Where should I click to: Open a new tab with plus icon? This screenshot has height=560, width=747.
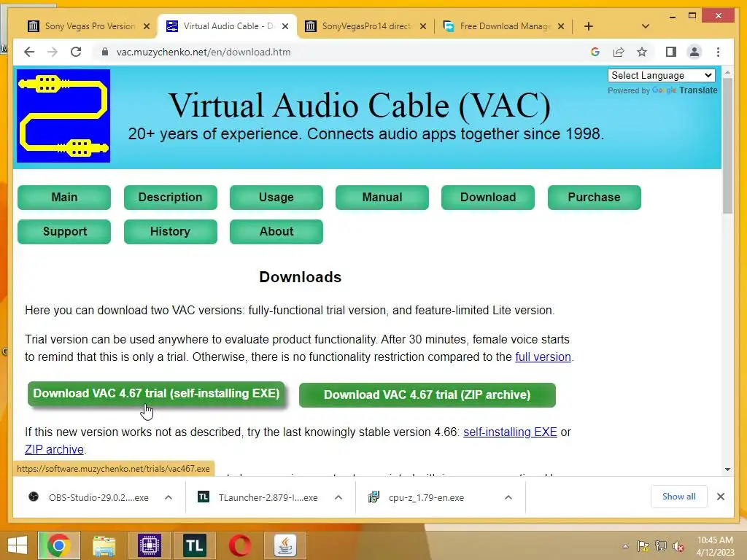[589, 26]
